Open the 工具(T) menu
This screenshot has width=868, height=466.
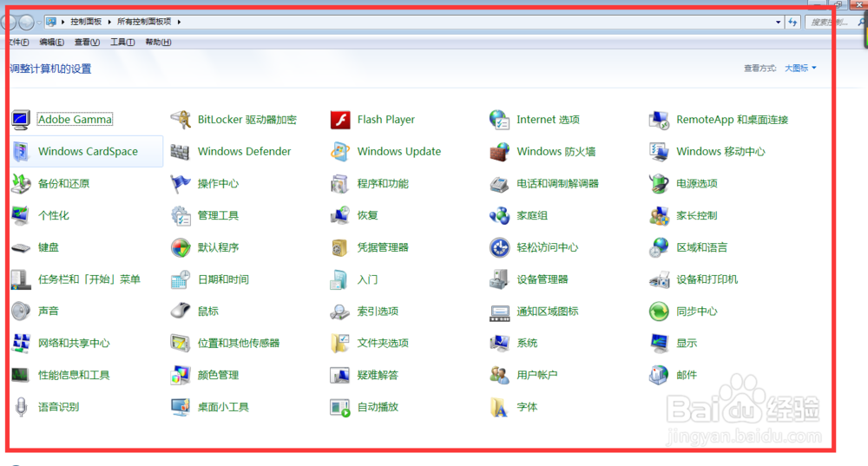point(122,42)
